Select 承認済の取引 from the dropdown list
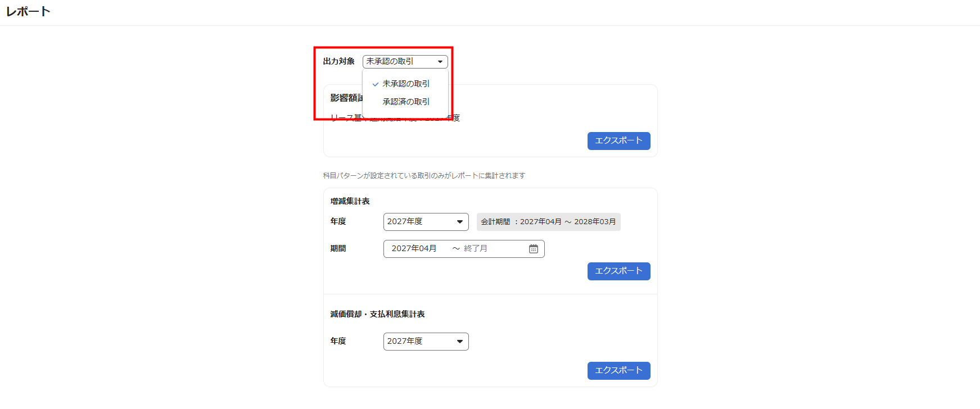This screenshot has height=409, width=980. tap(406, 102)
